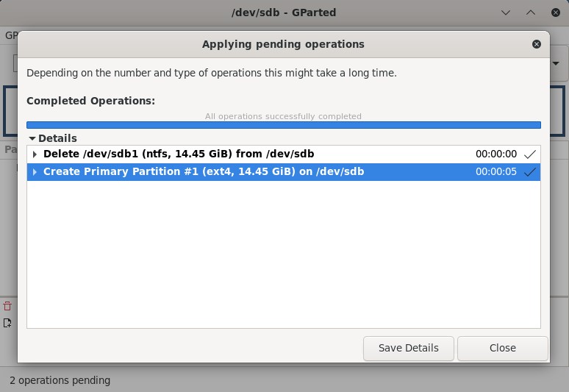Close the Applying pending operations dialog via X icon
This screenshot has height=392, width=569.
pyautogui.click(x=536, y=44)
